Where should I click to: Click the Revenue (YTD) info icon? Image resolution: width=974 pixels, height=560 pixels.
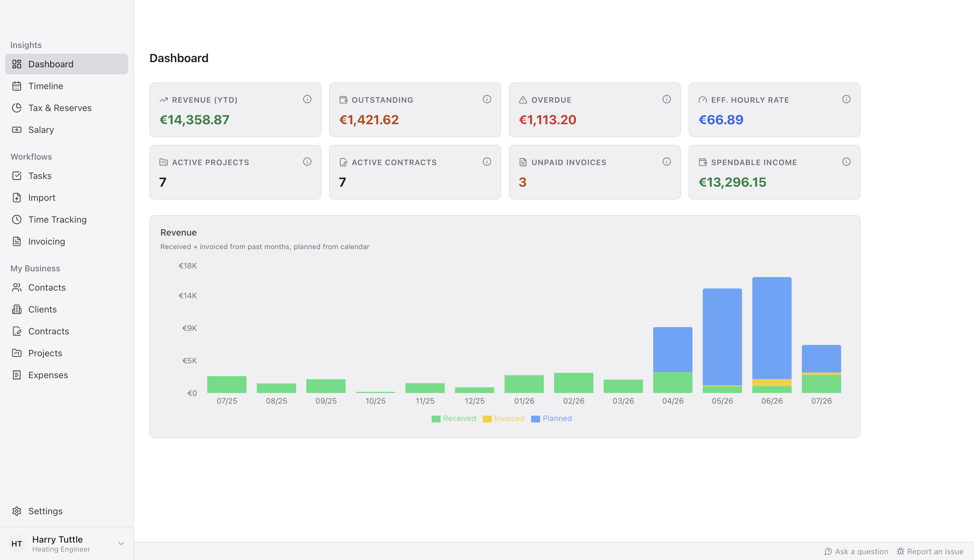307,99
